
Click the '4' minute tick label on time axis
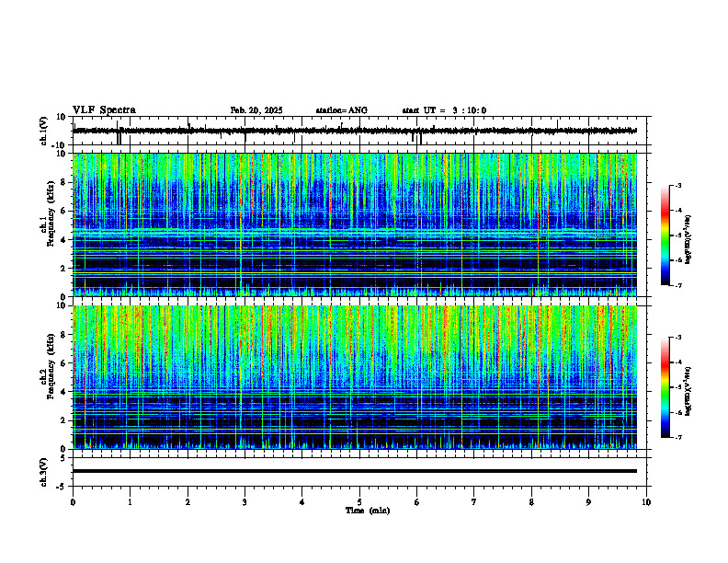(x=302, y=502)
